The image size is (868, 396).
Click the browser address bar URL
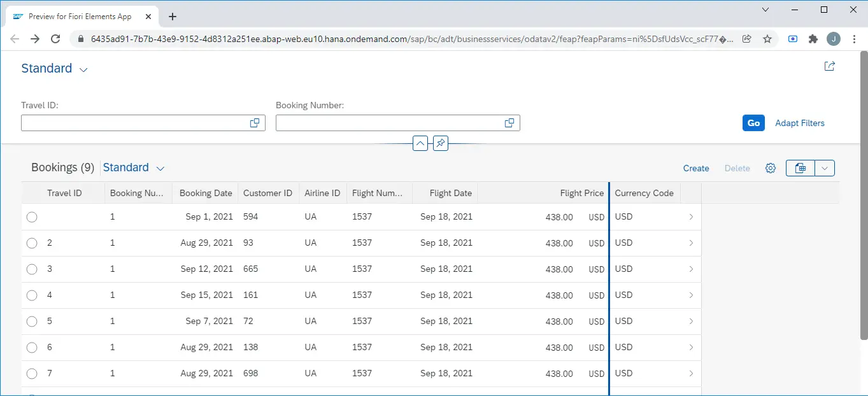(413, 39)
